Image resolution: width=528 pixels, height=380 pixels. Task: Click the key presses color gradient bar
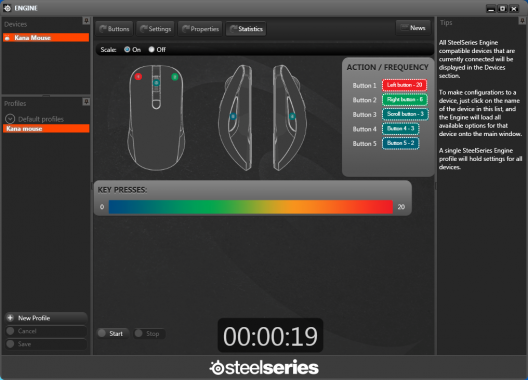[251, 207]
